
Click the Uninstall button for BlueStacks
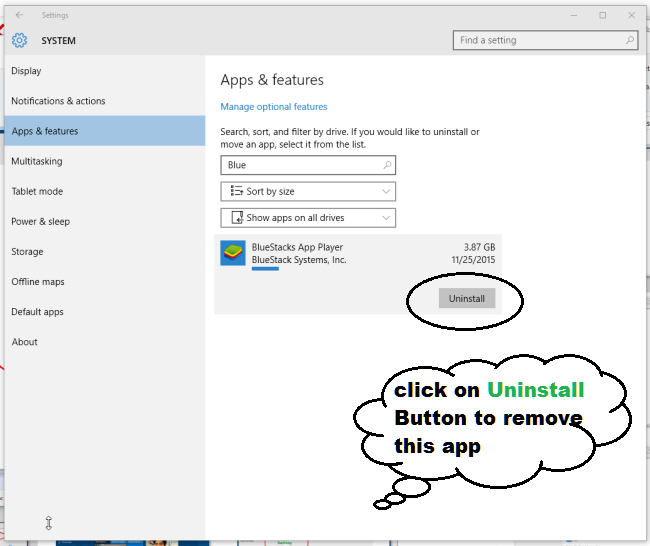(x=467, y=298)
